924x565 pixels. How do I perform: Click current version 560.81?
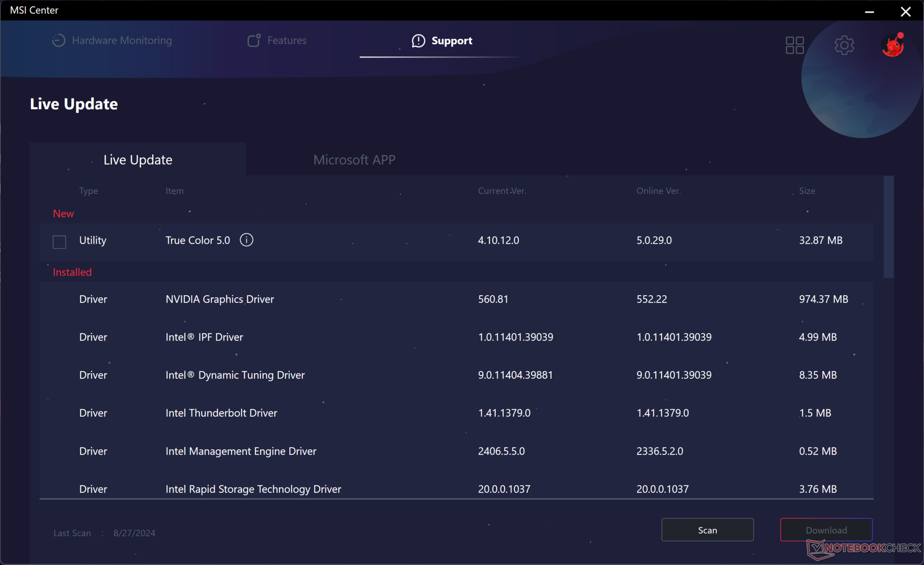[x=493, y=299]
